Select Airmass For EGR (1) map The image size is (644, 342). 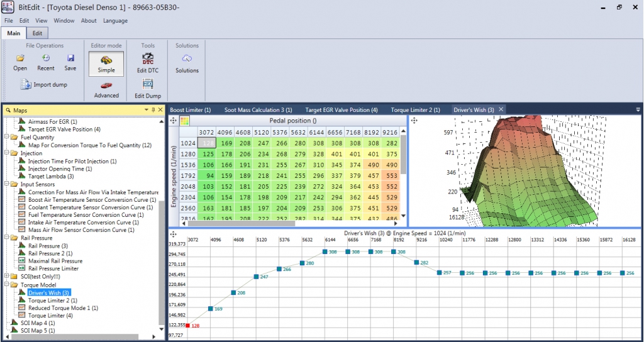tap(53, 121)
